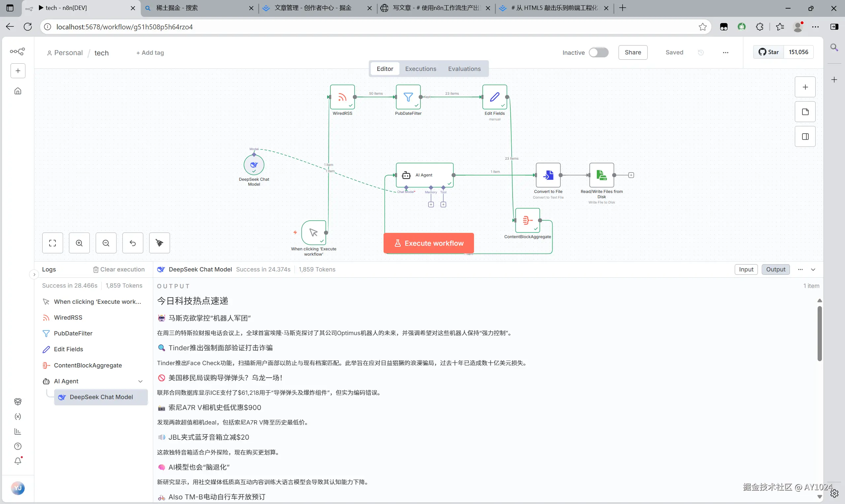845x504 pixels.
Task: Collapse the Logs panel with its chevron
Action: [x=34, y=274]
